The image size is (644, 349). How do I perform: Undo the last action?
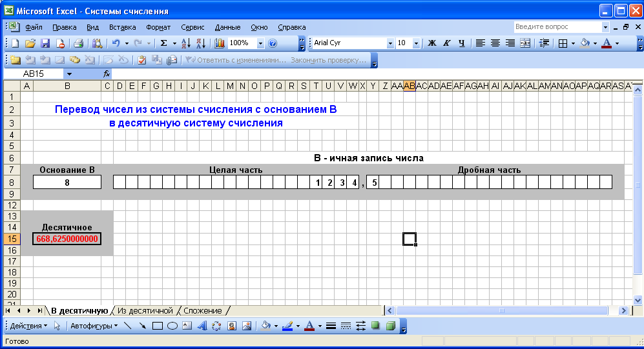coord(116,43)
